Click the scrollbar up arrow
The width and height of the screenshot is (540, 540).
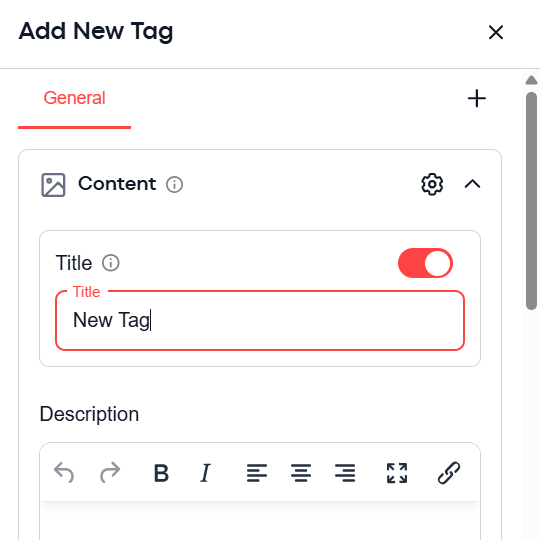(531, 80)
